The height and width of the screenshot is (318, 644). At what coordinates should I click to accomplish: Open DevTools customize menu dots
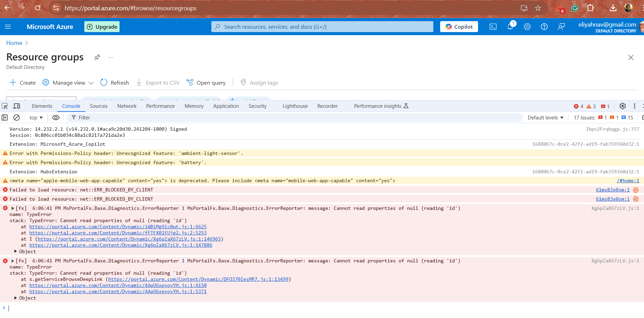click(x=634, y=106)
